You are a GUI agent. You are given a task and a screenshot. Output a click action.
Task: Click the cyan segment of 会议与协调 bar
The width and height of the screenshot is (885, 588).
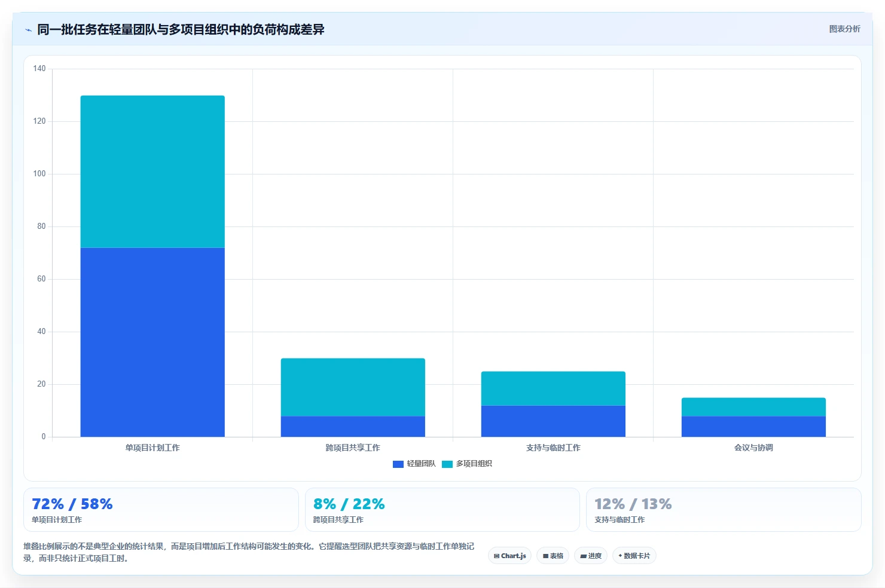coord(753,407)
